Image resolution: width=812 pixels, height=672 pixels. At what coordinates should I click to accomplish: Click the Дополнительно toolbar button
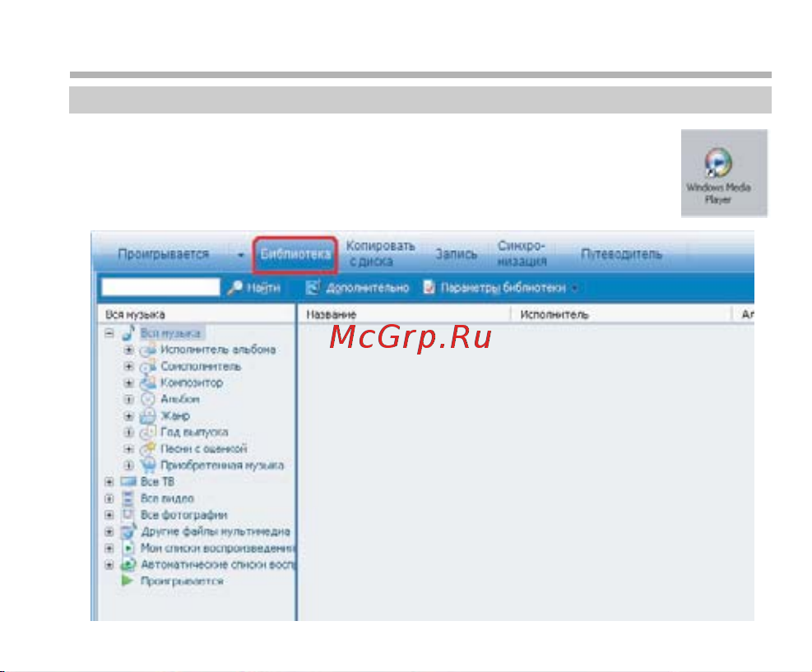click(x=357, y=287)
